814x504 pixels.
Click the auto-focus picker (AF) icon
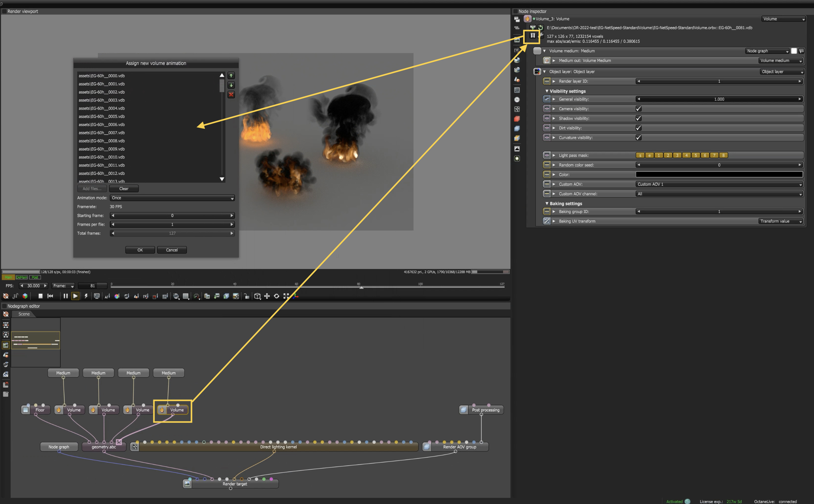tap(107, 296)
